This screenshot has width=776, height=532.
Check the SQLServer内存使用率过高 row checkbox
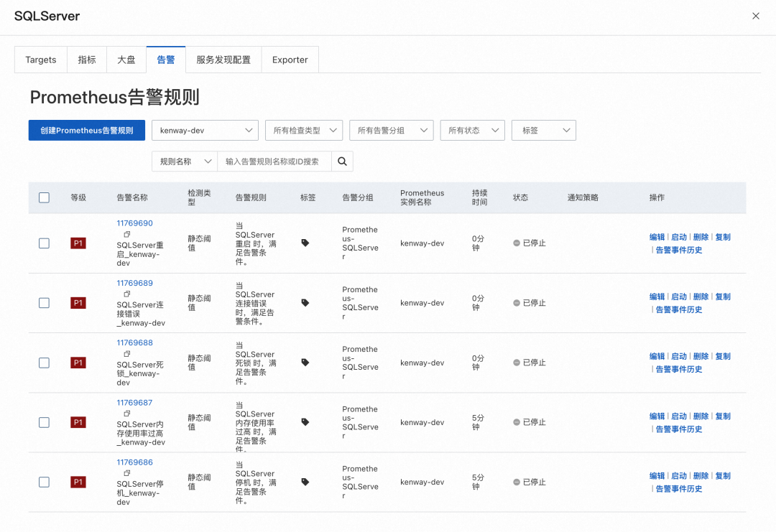[44, 422]
